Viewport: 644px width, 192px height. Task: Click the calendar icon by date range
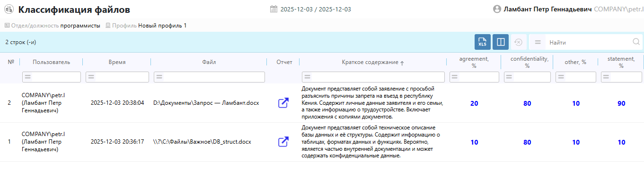(x=273, y=9)
